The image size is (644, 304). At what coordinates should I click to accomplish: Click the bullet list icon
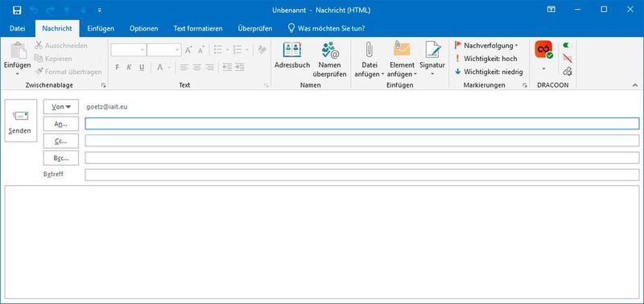coord(217,50)
